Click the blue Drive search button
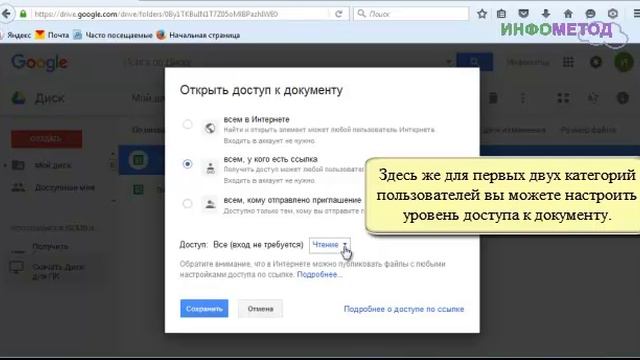Image resolution: width=640 pixels, height=360 pixels. (474, 62)
